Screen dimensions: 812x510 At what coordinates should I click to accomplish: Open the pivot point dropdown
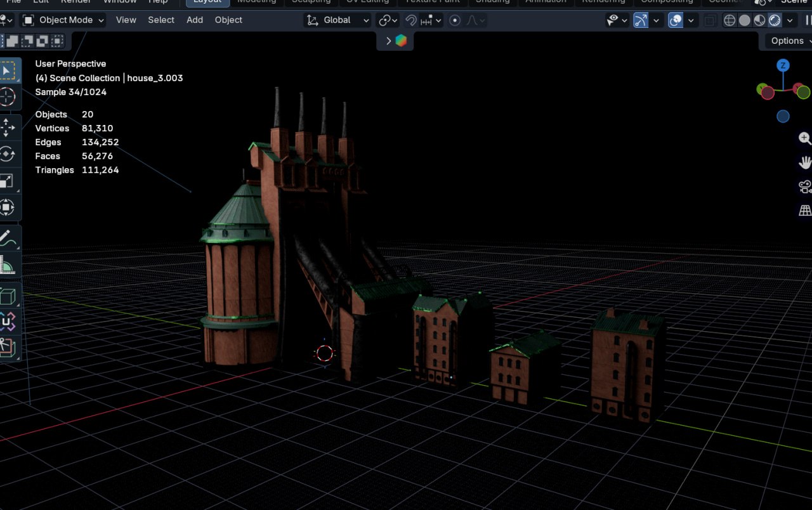click(x=388, y=20)
